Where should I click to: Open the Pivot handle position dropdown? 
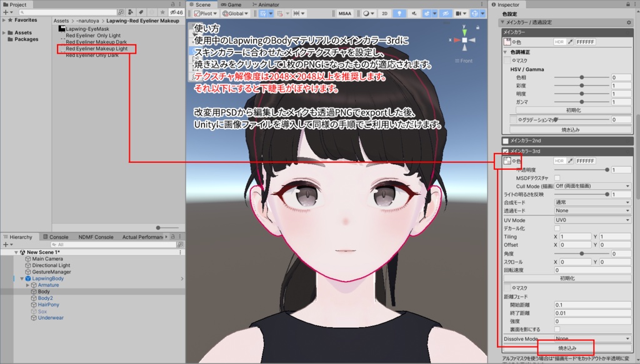[x=205, y=14]
